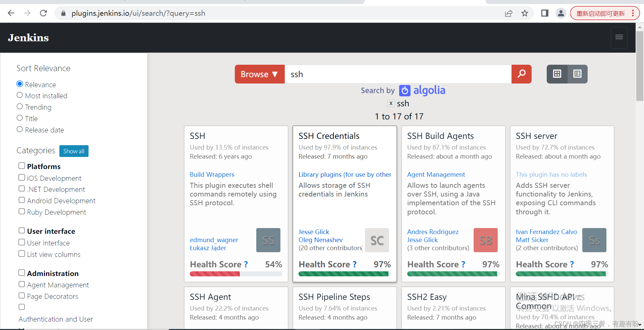
Task: Check the Android Development filter
Action: [22, 200]
